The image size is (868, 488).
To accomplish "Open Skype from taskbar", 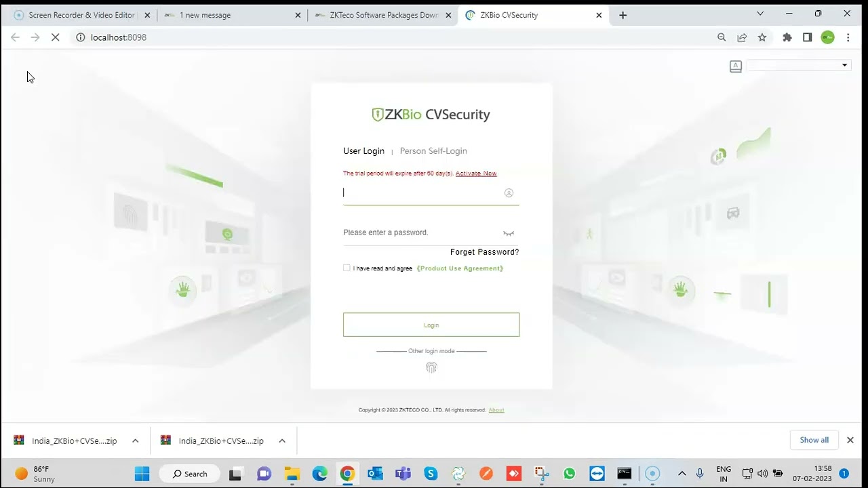I will 431,473.
